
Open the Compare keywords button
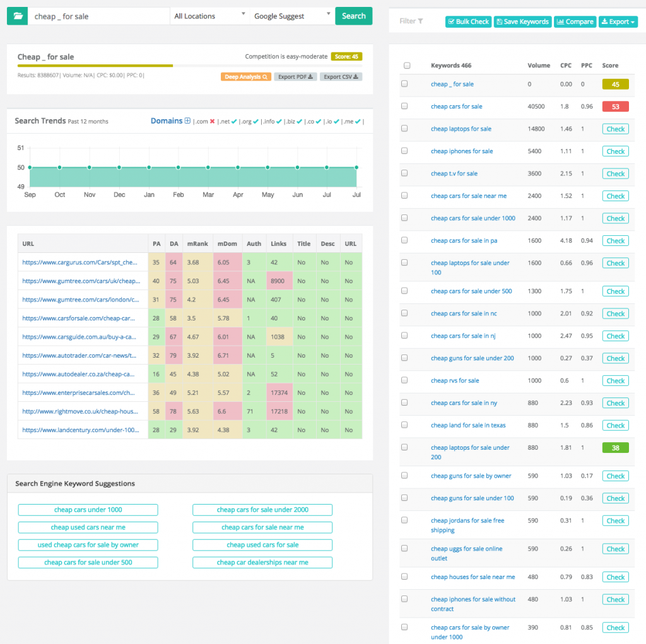[x=575, y=21]
